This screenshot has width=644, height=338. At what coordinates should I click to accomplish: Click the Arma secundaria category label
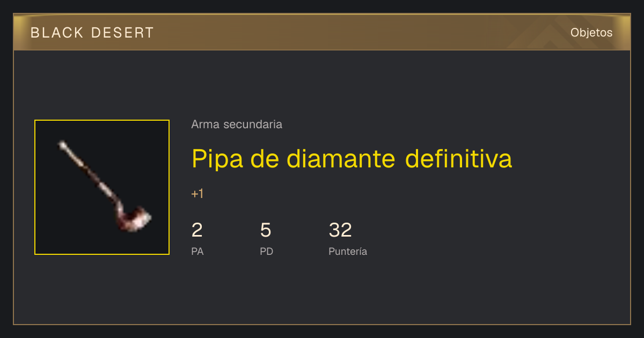(x=237, y=124)
